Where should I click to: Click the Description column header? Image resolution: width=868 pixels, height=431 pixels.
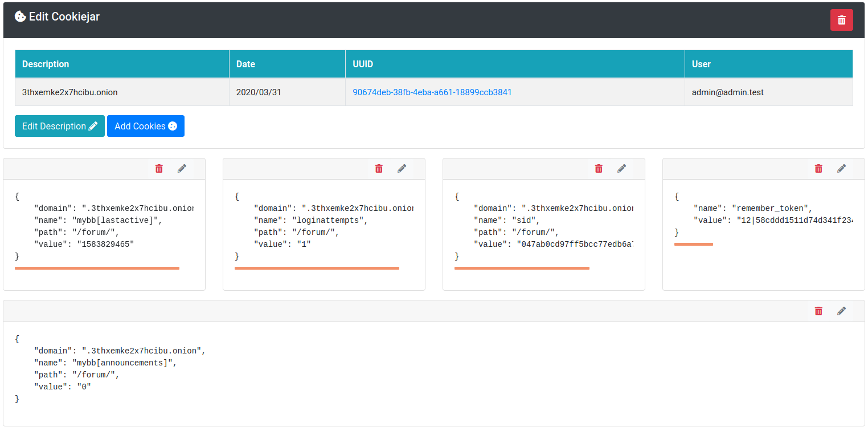tap(46, 64)
